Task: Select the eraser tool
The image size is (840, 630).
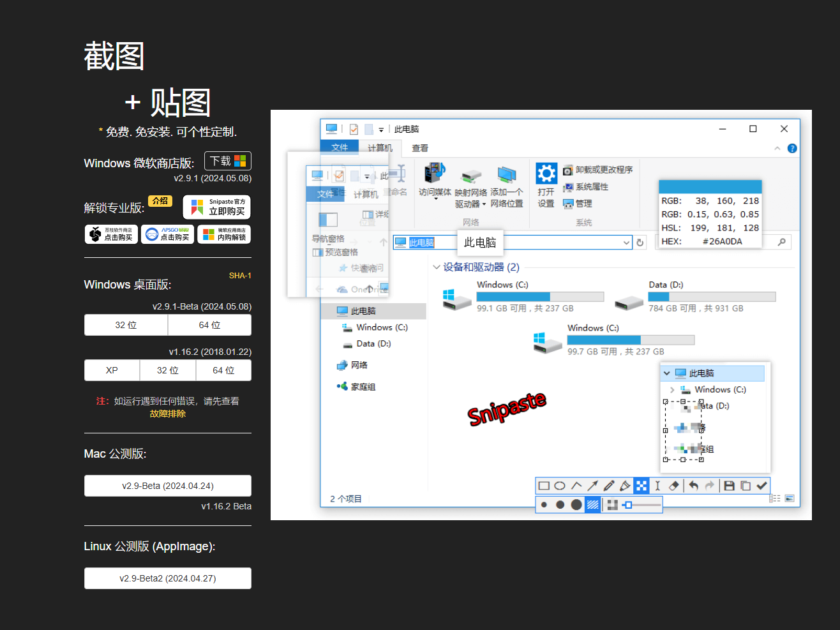Action: tap(673, 486)
